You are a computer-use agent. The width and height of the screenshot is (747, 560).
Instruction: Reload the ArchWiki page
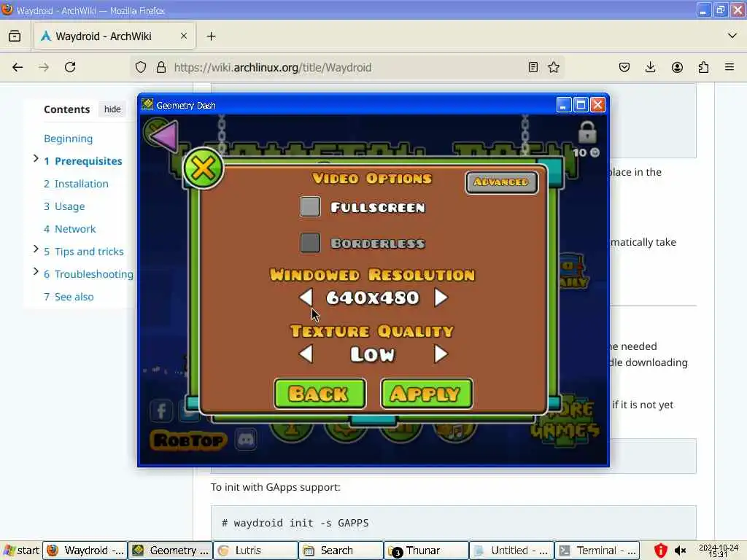tap(70, 67)
